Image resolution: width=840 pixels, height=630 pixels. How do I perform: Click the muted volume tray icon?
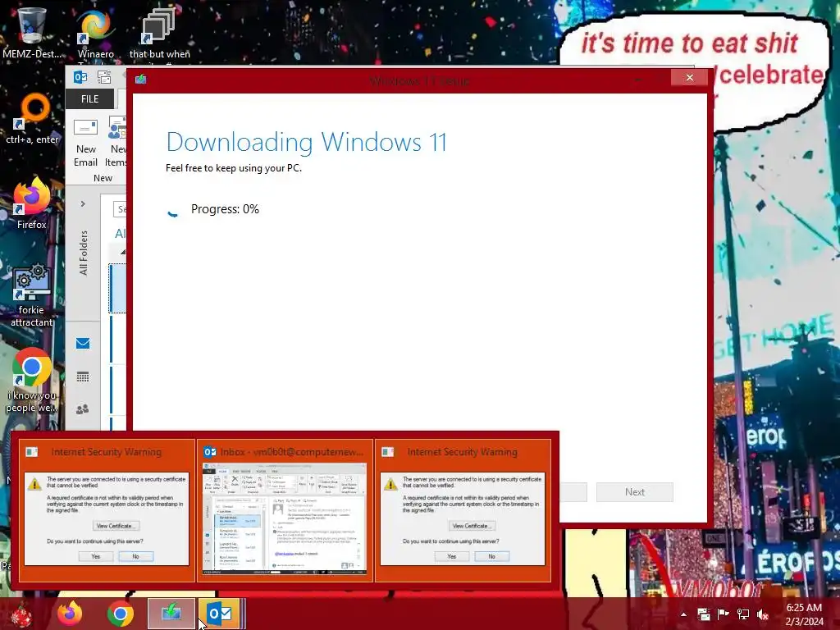[763, 614]
